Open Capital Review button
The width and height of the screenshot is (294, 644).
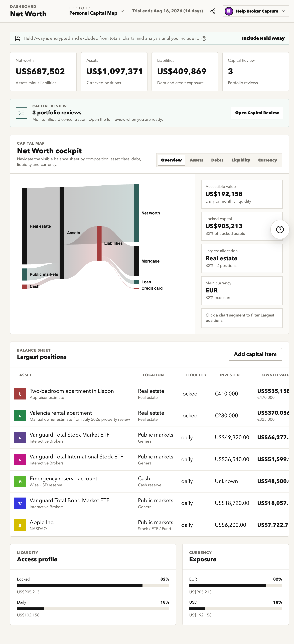click(257, 113)
